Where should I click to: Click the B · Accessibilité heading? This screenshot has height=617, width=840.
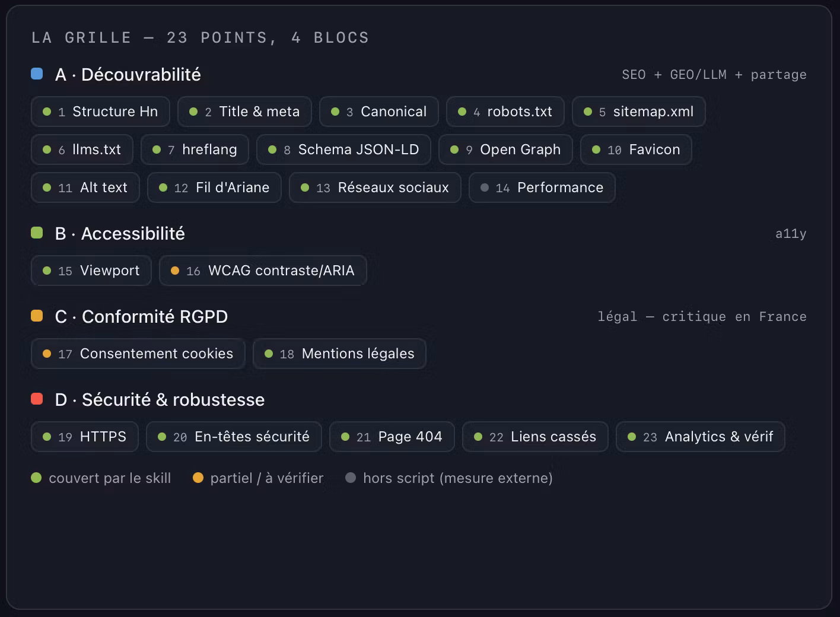(x=120, y=234)
